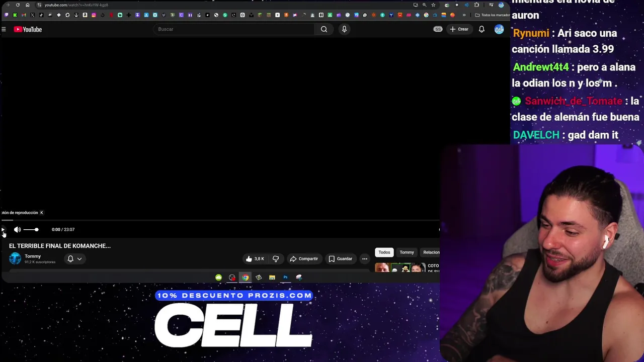Open the Crear menu
Image resolution: width=644 pixels, height=362 pixels.
click(x=459, y=29)
